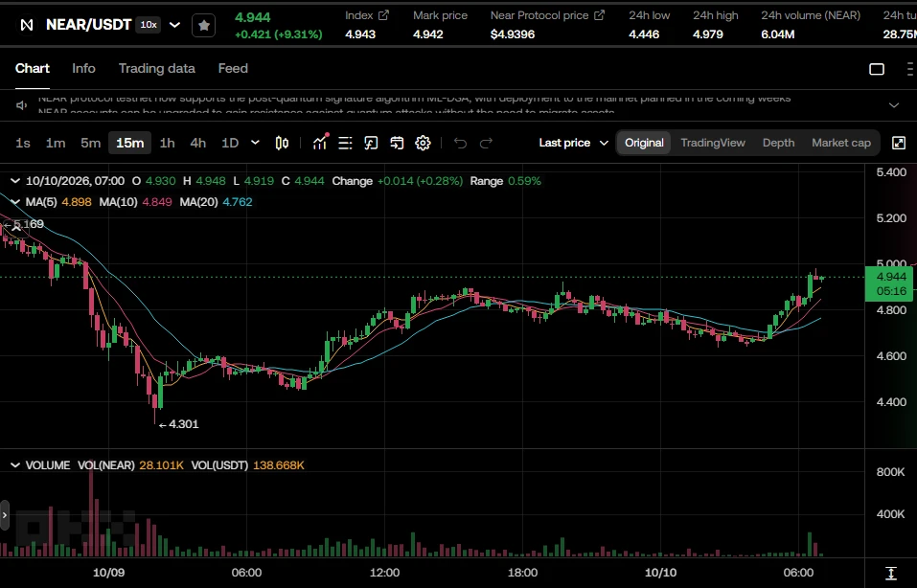
Task: Open more time intervals dropdown after 1D
Action: click(x=255, y=143)
